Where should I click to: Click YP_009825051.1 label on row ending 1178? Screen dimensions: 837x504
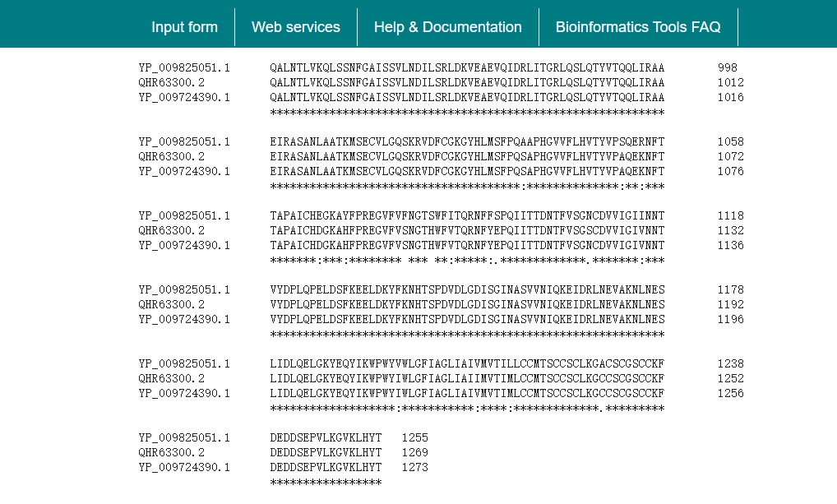pos(184,289)
